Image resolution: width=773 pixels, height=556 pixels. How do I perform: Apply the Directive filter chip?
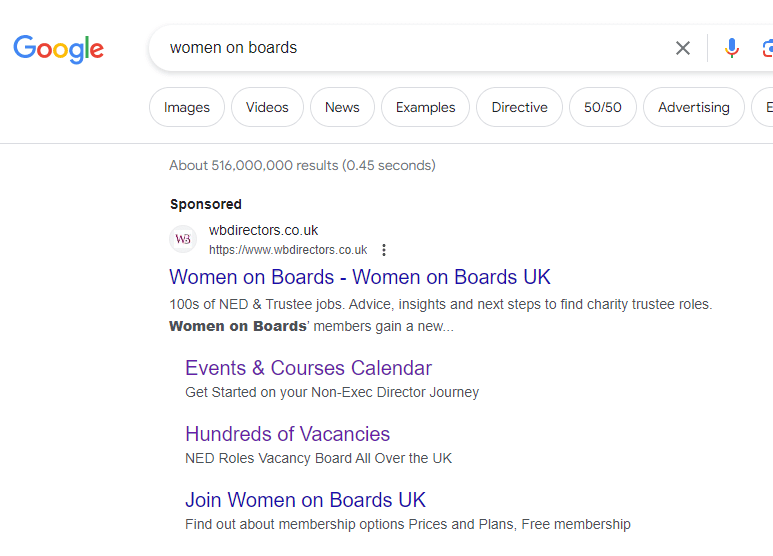520,107
